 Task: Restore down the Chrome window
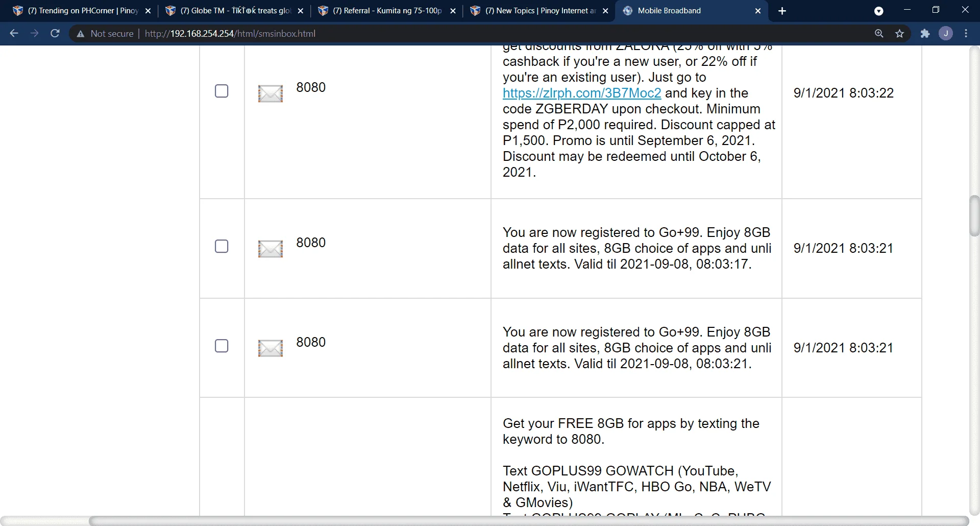point(936,10)
